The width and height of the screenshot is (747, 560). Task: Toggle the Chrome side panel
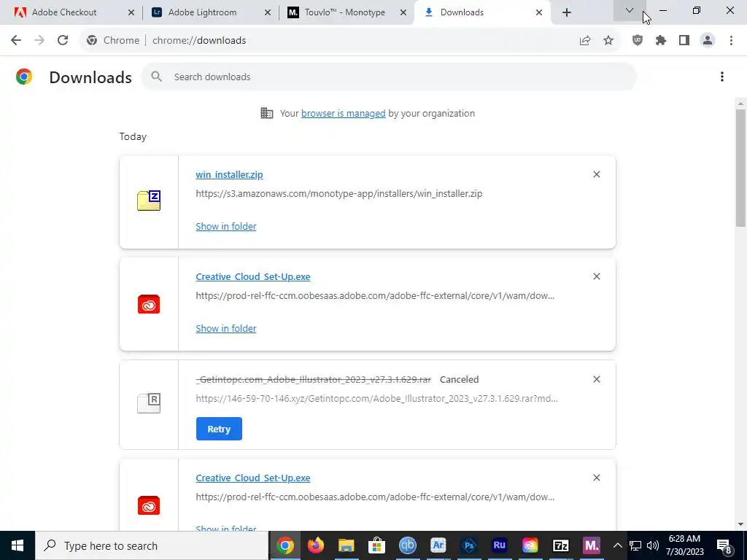click(x=684, y=41)
